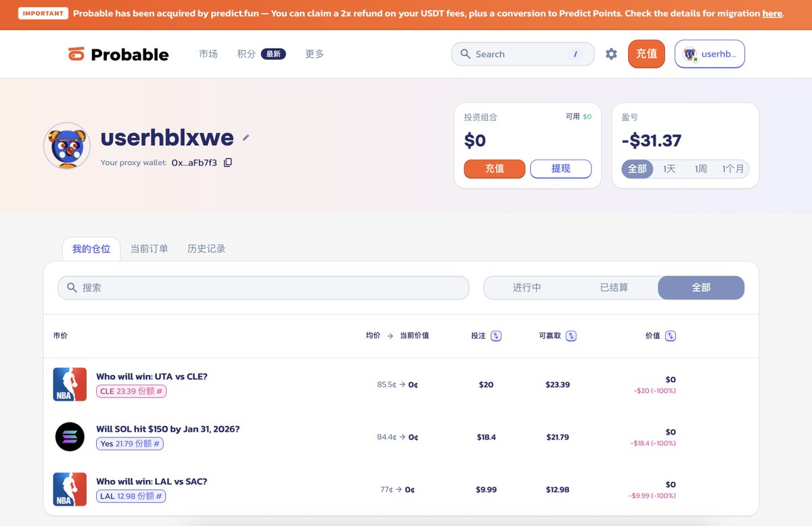The image size is (812, 526).
Task: Set profit-loss range to 全部
Action: (x=637, y=168)
